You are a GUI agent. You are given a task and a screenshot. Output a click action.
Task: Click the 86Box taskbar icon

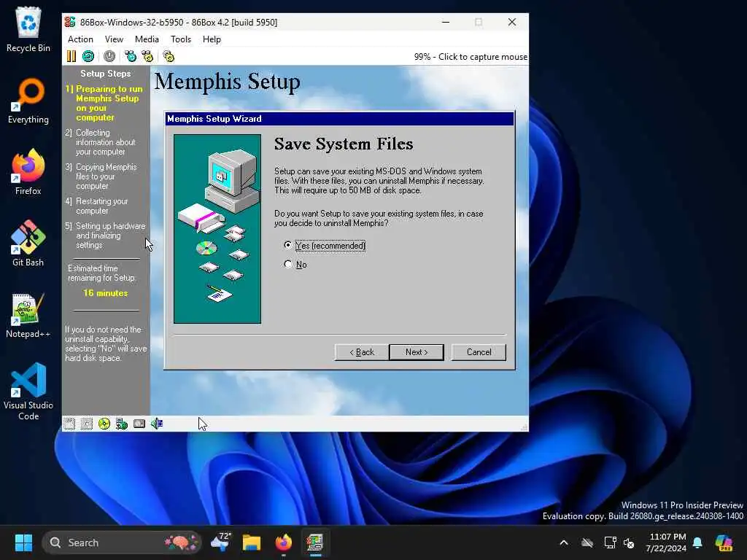[x=315, y=542]
